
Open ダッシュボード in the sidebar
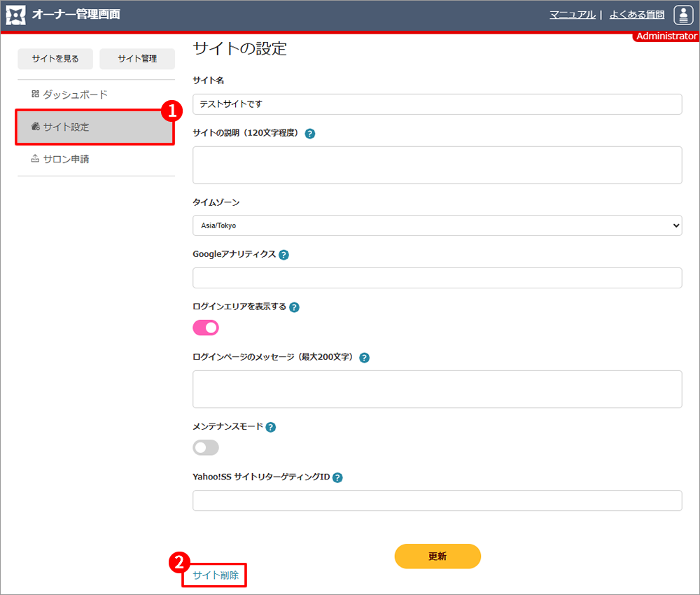(75, 94)
